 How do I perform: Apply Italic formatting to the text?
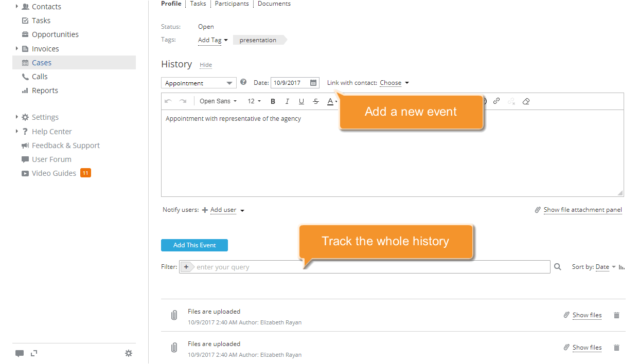click(x=287, y=101)
